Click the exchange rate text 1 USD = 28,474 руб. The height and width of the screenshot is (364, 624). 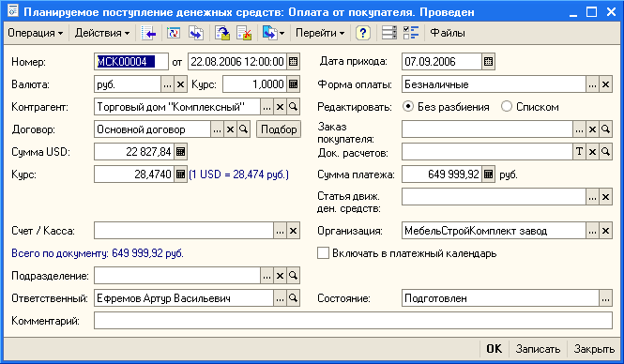[238, 174]
